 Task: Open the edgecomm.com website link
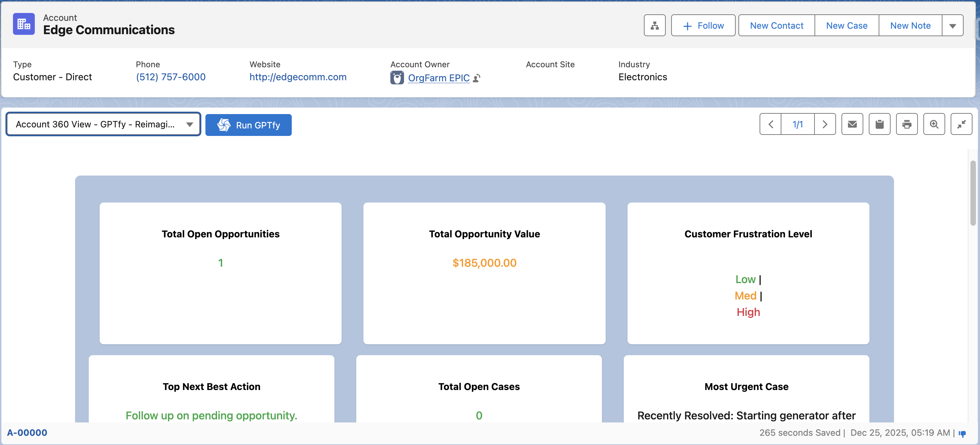pos(298,77)
